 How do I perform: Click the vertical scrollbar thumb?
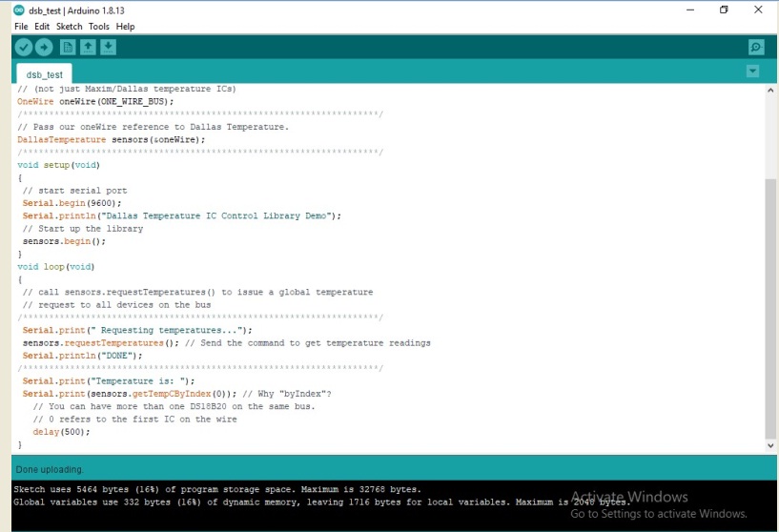click(770, 308)
